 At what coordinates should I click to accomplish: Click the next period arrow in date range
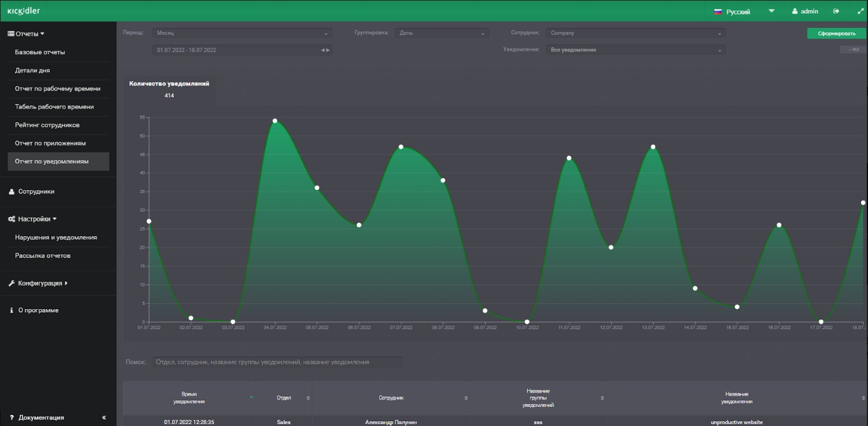(x=328, y=50)
